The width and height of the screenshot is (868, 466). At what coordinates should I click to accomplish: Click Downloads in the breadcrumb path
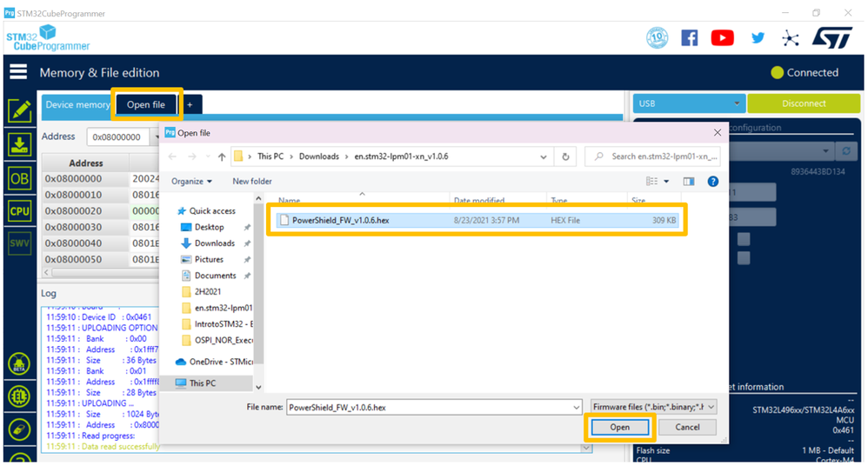[319, 156]
